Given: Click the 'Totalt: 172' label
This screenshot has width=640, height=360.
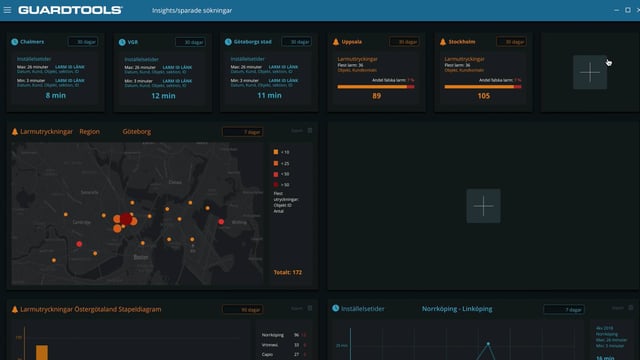Looking at the screenshot, I should (x=288, y=272).
